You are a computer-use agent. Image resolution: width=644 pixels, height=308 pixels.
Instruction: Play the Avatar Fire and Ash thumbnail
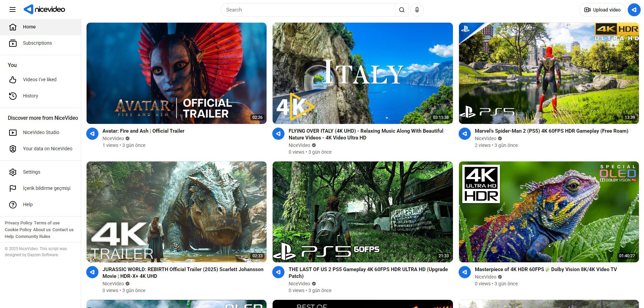coord(177,73)
